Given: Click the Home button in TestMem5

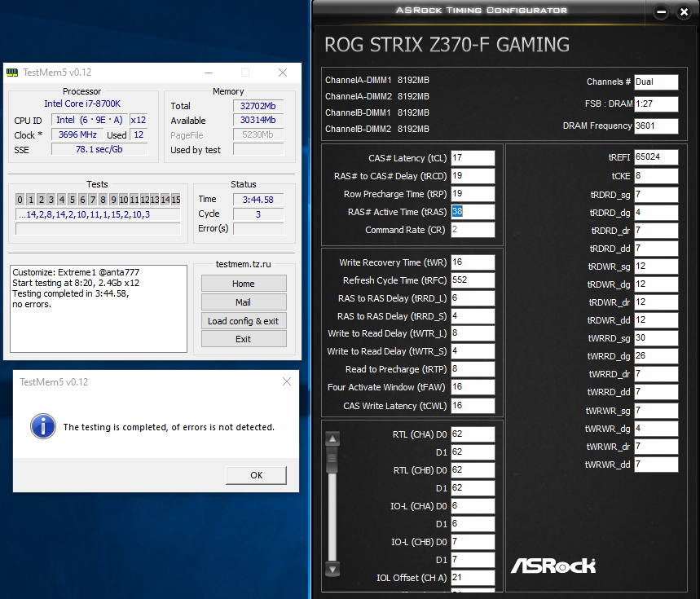Looking at the screenshot, I should 244,284.
